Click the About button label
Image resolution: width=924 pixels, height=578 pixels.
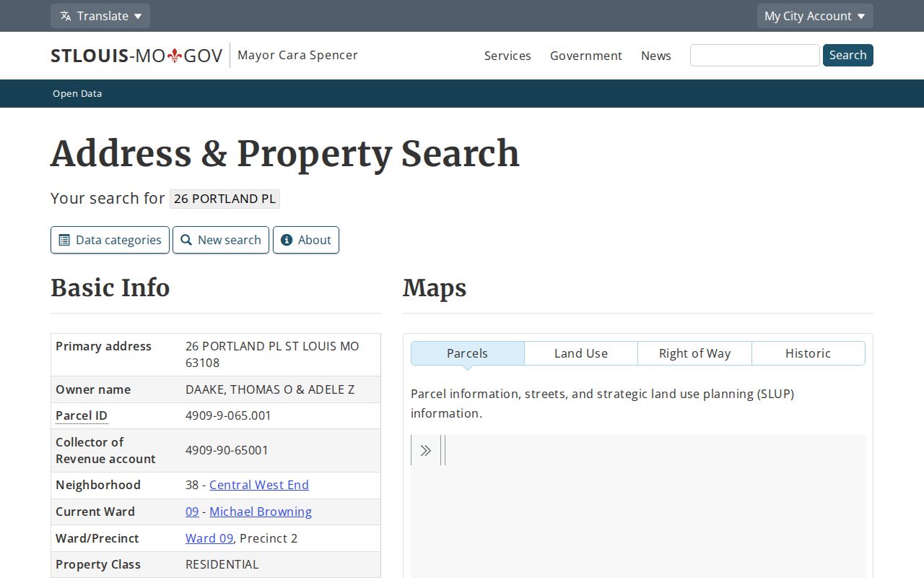[x=315, y=240]
